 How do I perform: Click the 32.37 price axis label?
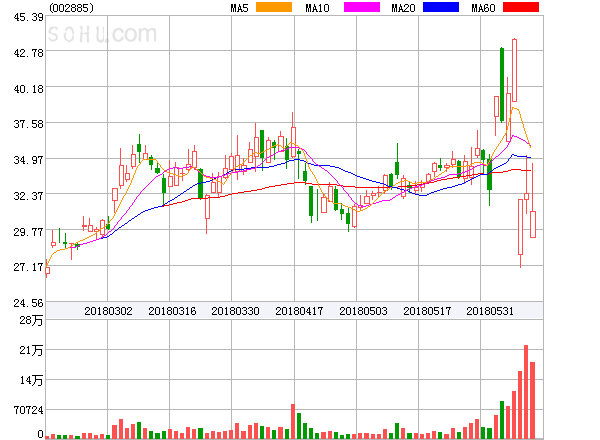point(28,196)
